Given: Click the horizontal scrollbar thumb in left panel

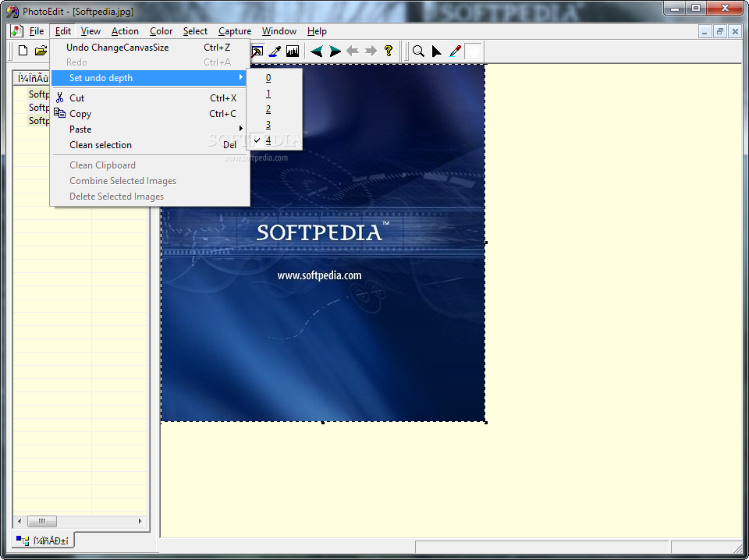Looking at the screenshot, I should click(x=41, y=521).
